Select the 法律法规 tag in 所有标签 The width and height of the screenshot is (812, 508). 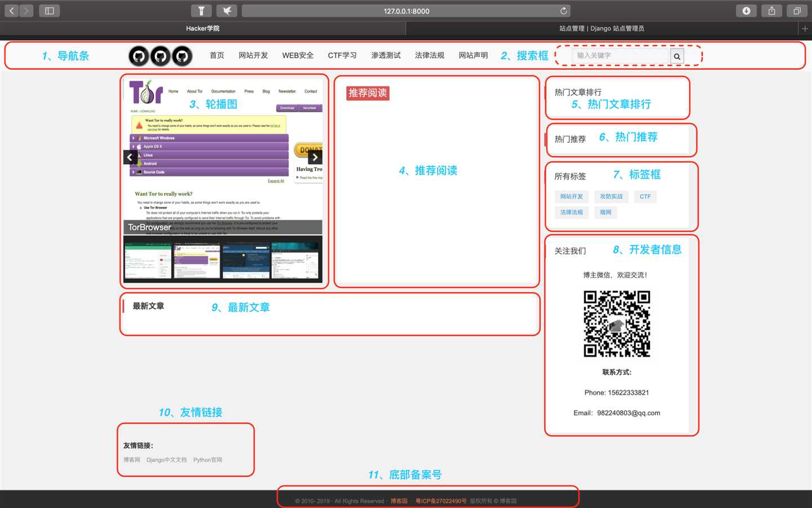(x=572, y=212)
